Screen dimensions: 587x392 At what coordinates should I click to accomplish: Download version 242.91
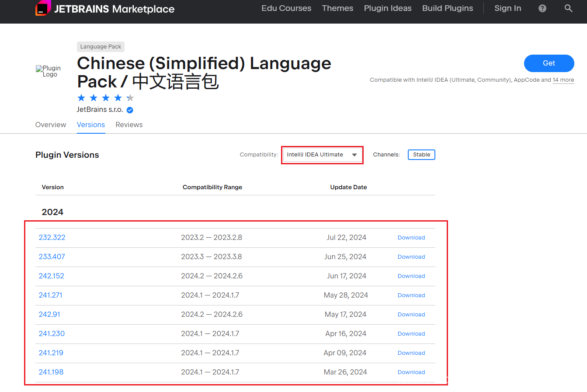411,315
